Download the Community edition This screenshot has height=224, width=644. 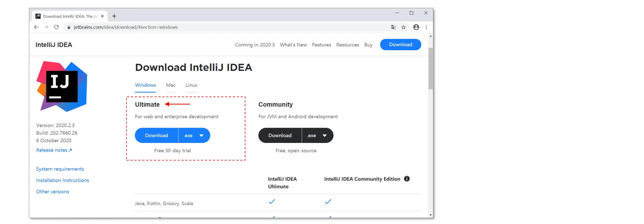pos(280,135)
